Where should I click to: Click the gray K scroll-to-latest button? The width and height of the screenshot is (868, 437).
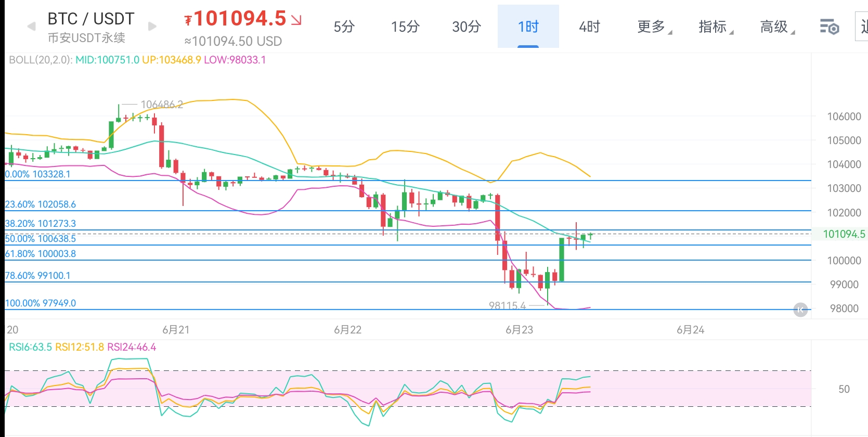pyautogui.click(x=801, y=310)
